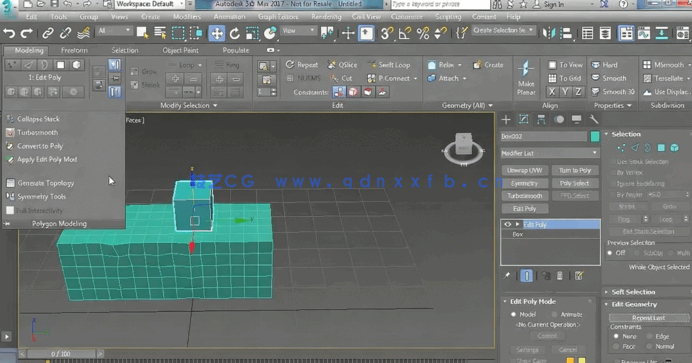Image resolution: width=692 pixels, height=363 pixels.
Task: Select Polygon sub-object level in Selection rollout
Action: coord(661,148)
